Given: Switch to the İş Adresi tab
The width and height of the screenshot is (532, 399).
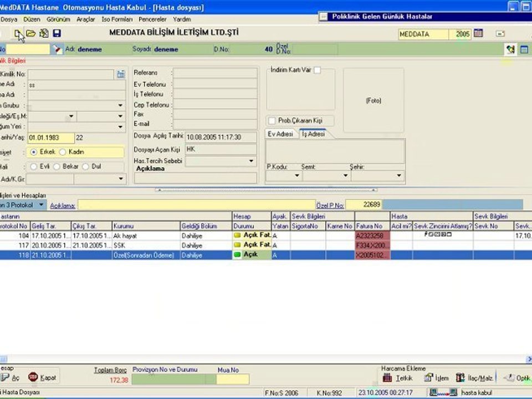Looking at the screenshot, I should click(x=313, y=134).
